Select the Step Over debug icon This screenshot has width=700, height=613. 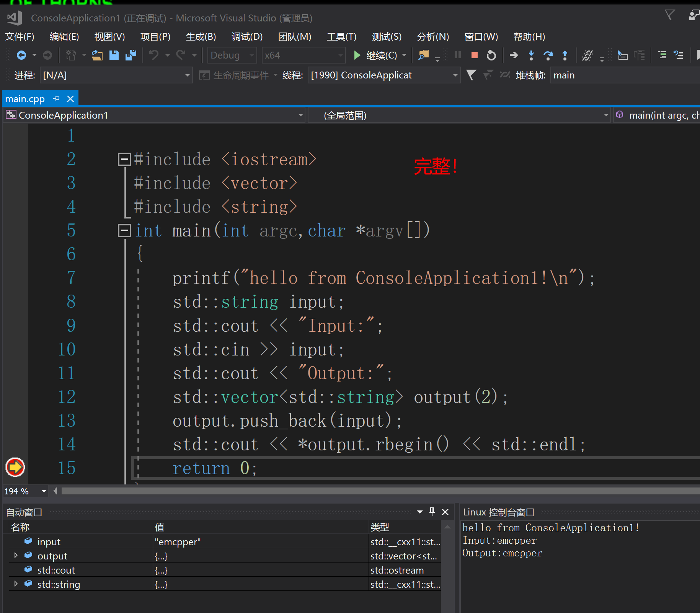548,55
